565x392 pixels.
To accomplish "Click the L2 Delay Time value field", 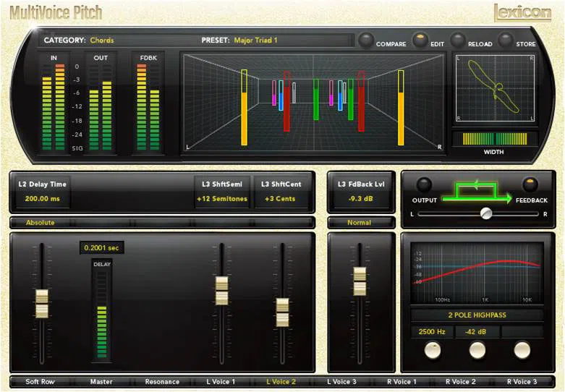I will (x=43, y=198).
